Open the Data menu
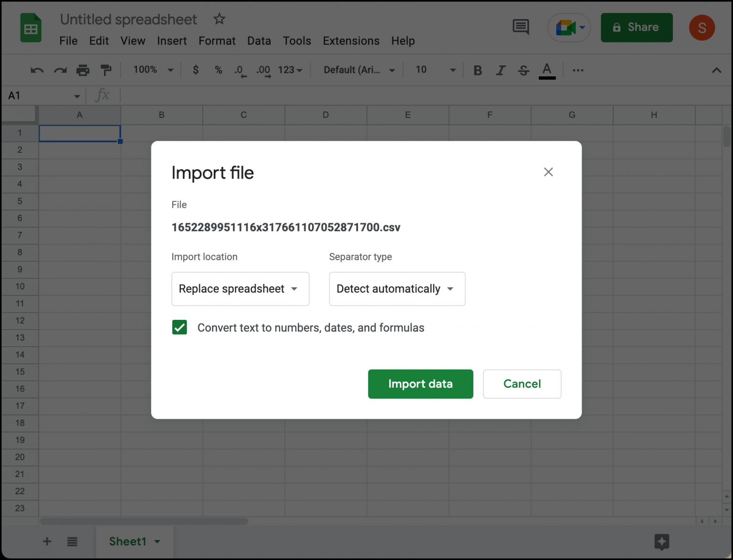733x560 pixels. (x=259, y=41)
